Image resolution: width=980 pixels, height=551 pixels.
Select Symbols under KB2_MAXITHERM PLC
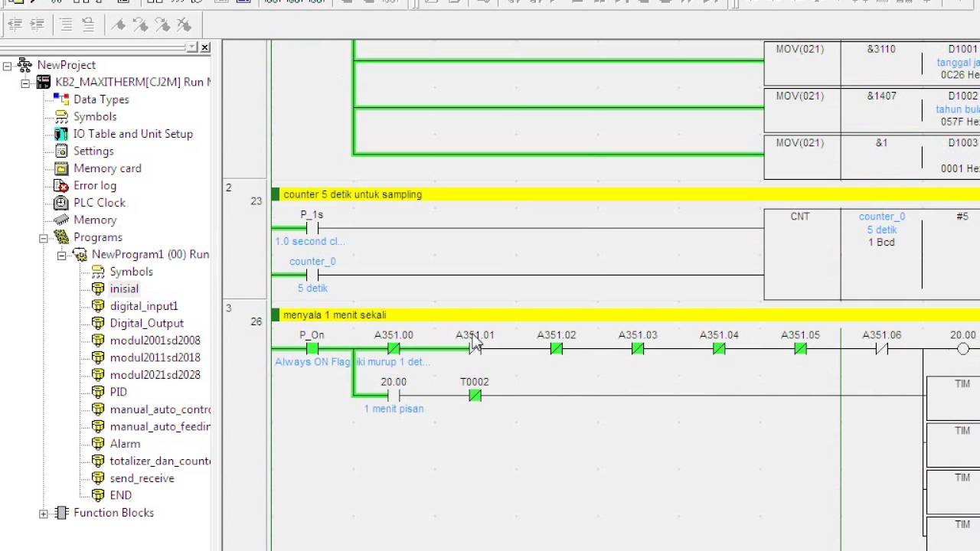coord(95,116)
